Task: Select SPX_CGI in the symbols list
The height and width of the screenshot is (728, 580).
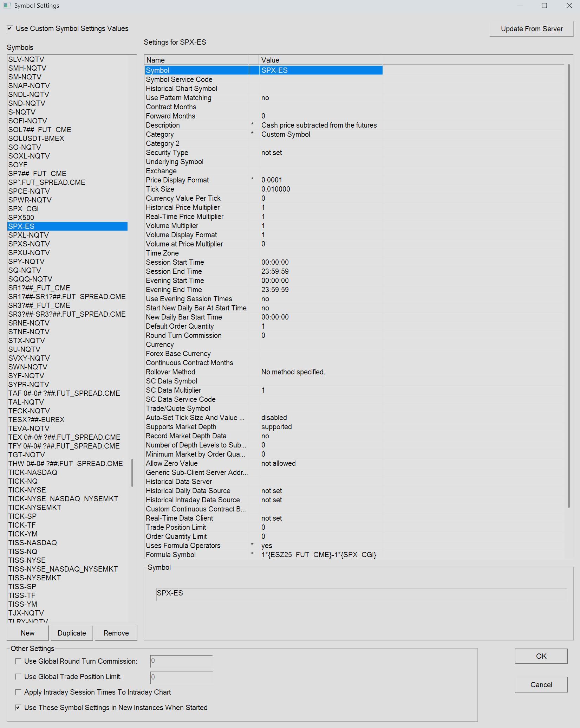Action: [x=67, y=209]
